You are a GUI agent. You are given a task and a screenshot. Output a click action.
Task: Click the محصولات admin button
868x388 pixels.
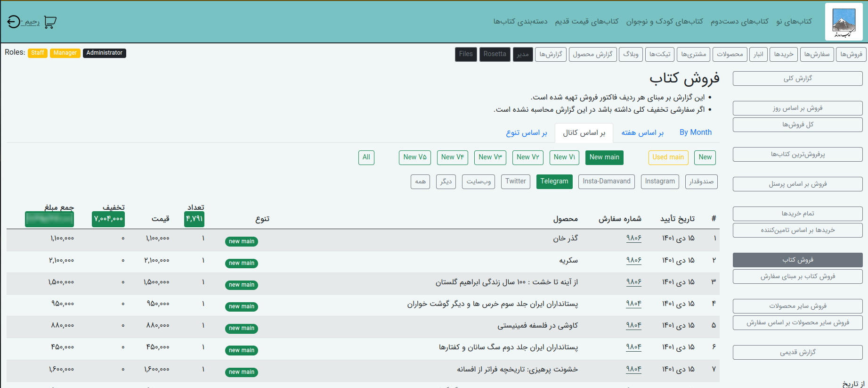point(730,54)
